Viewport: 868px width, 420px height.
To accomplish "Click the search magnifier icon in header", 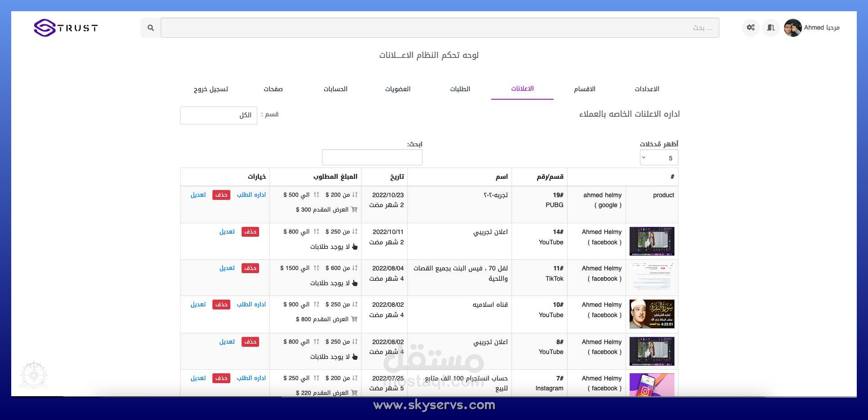I will point(151,28).
